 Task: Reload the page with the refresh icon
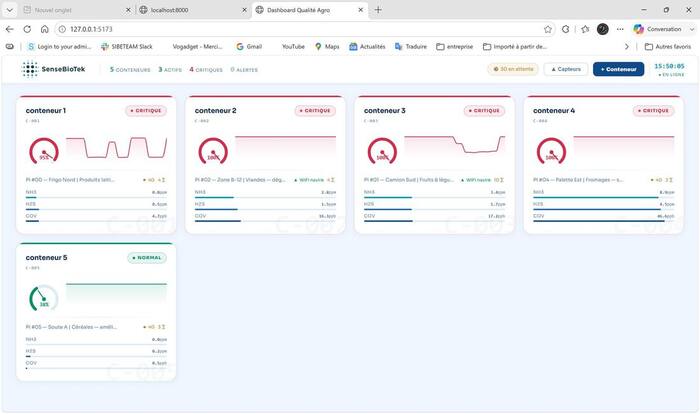click(27, 29)
